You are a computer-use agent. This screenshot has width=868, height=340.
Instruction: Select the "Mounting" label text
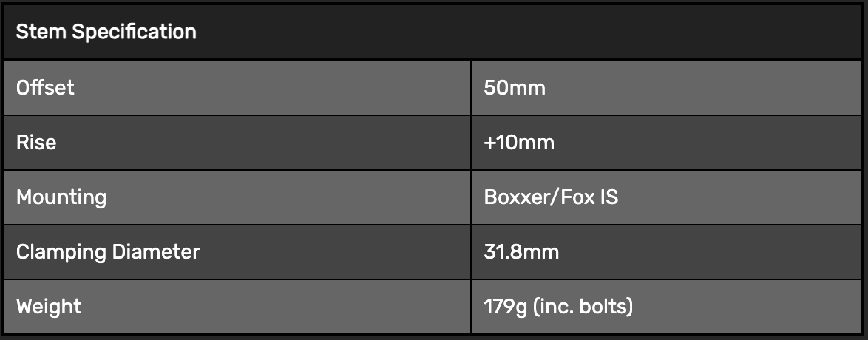(x=61, y=197)
